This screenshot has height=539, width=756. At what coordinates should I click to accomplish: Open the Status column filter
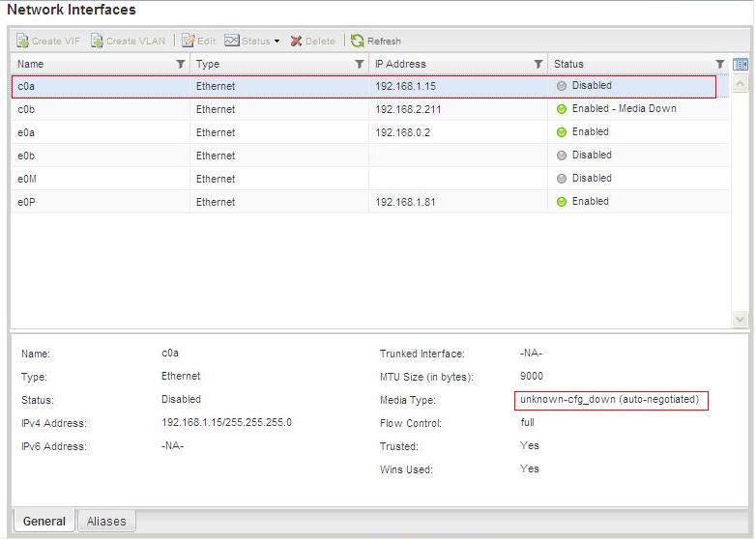(719, 64)
